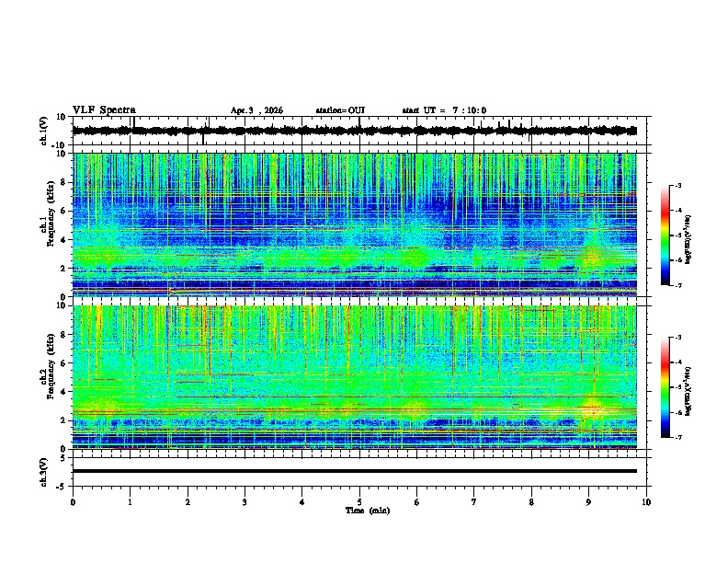Click the ch.2 spectrogram color scale bar
728x563 pixels.
(x=665, y=387)
